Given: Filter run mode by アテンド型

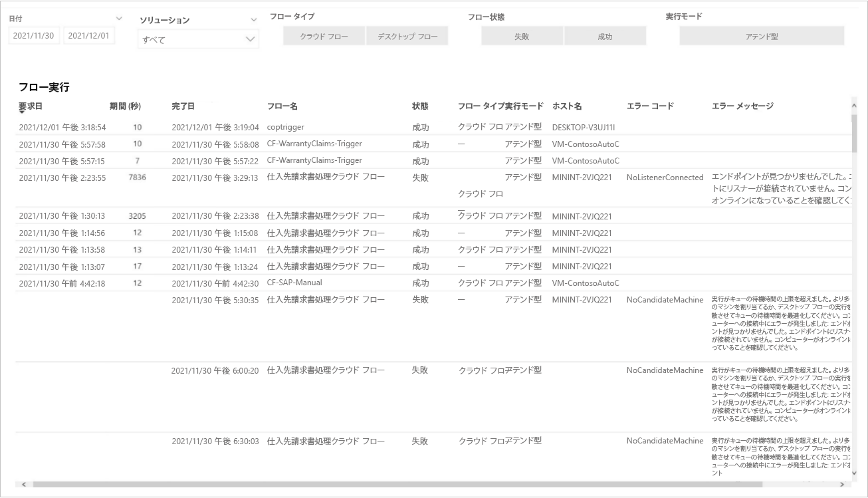Looking at the screenshot, I should pos(762,37).
